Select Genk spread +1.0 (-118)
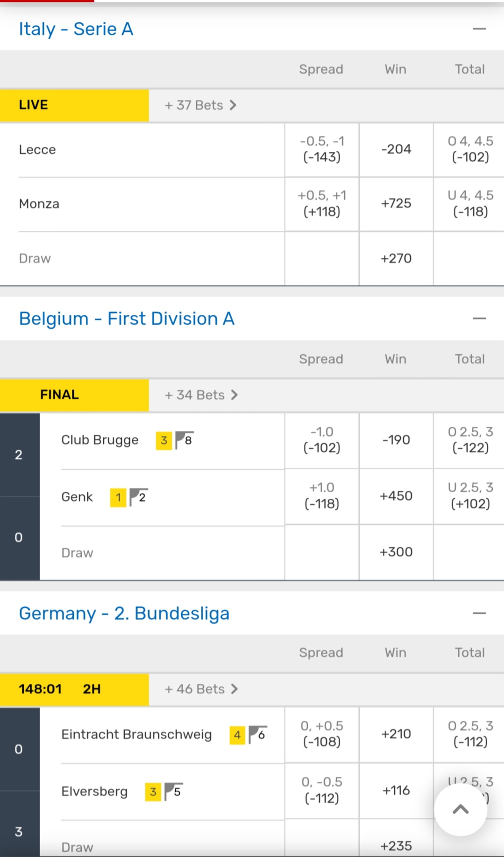Image resolution: width=504 pixels, height=857 pixels. click(x=322, y=496)
